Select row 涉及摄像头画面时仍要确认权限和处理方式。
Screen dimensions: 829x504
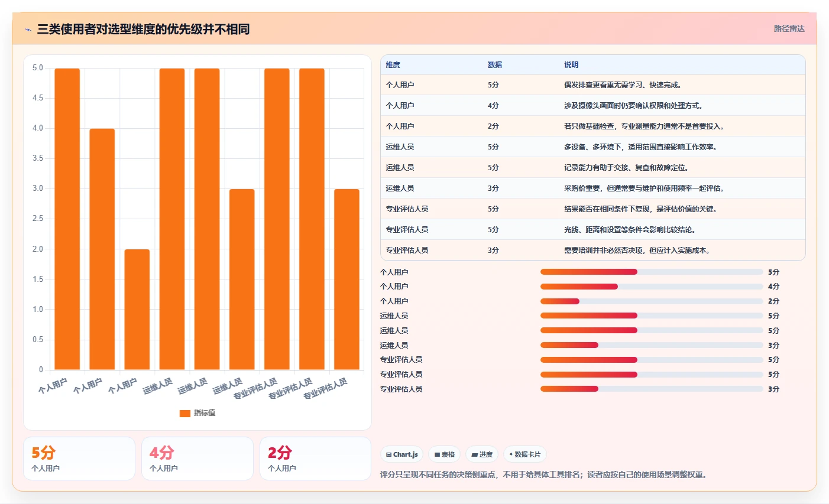[593, 106]
